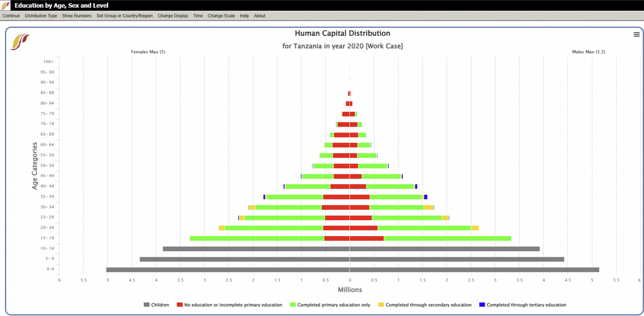Open the Help menu
Image resolution: width=644 pixels, height=316 pixels.
(x=244, y=16)
